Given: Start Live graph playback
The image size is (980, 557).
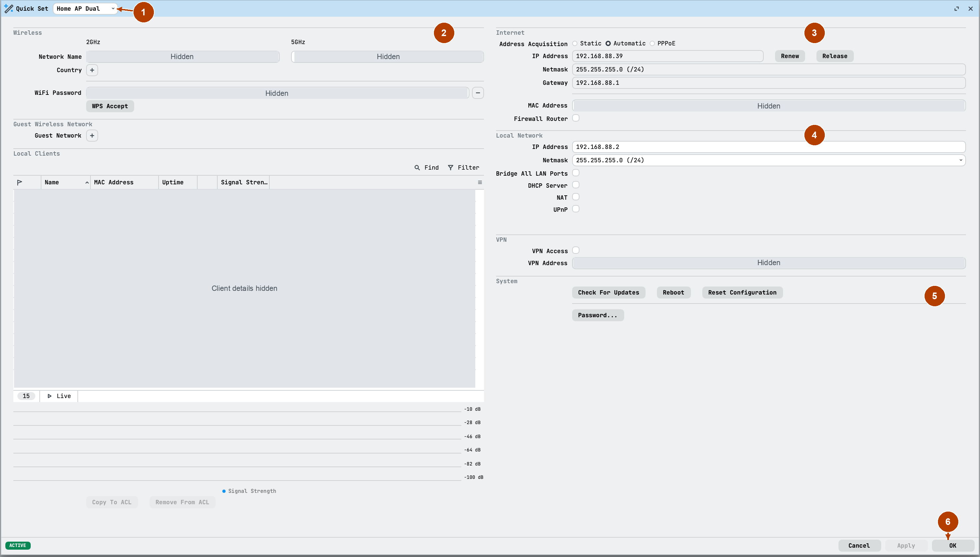Looking at the screenshot, I should pyautogui.click(x=59, y=396).
